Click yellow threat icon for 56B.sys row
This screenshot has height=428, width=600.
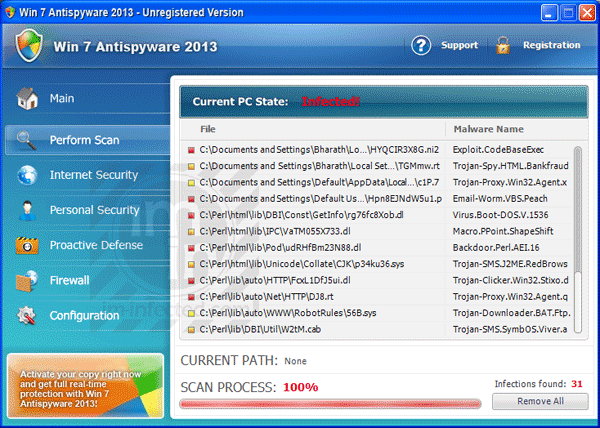coord(191,314)
